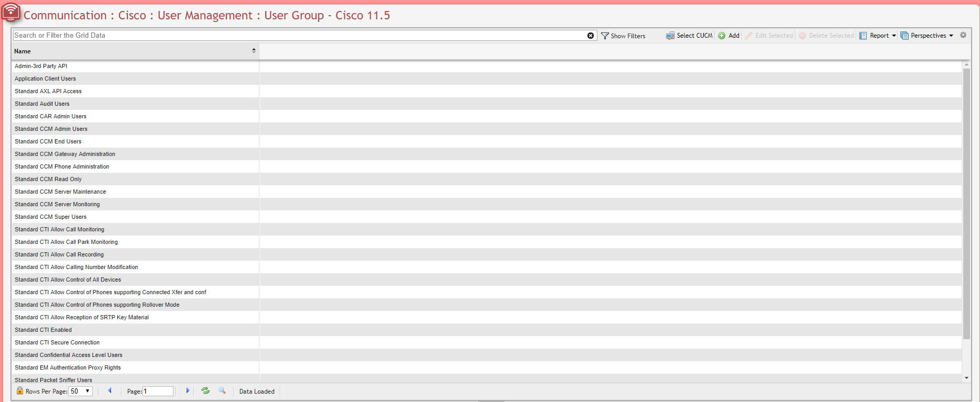Image resolution: width=980 pixels, height=402 pixels.
Task: Click the Select CUCM button
Action: [689, 36]
